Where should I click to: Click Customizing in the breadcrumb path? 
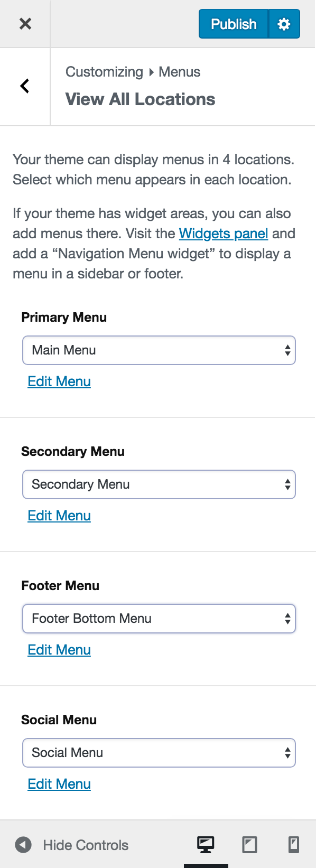click(x=104, y=72)
